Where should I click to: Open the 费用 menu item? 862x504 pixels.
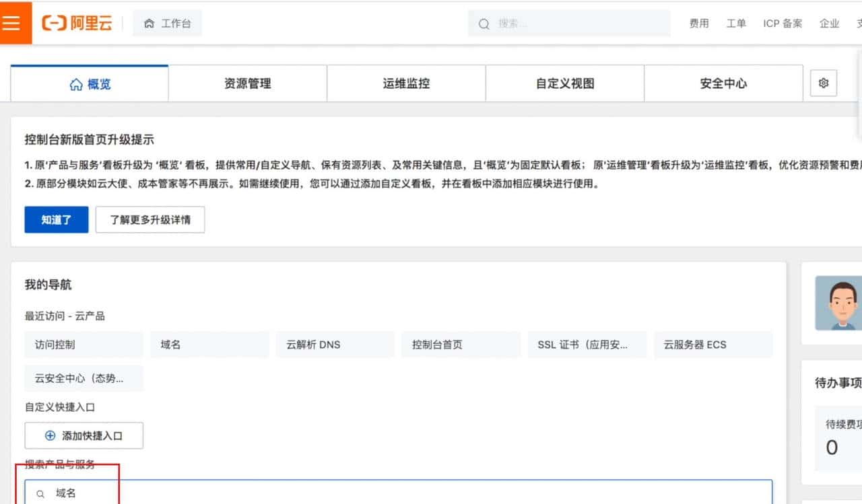point(699,24)
